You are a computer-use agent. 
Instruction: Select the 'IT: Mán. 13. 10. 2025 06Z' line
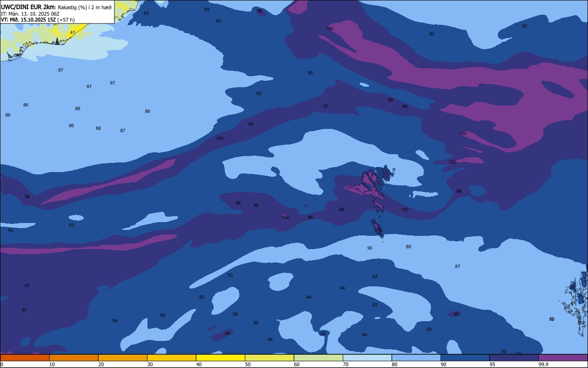(29, 14)
